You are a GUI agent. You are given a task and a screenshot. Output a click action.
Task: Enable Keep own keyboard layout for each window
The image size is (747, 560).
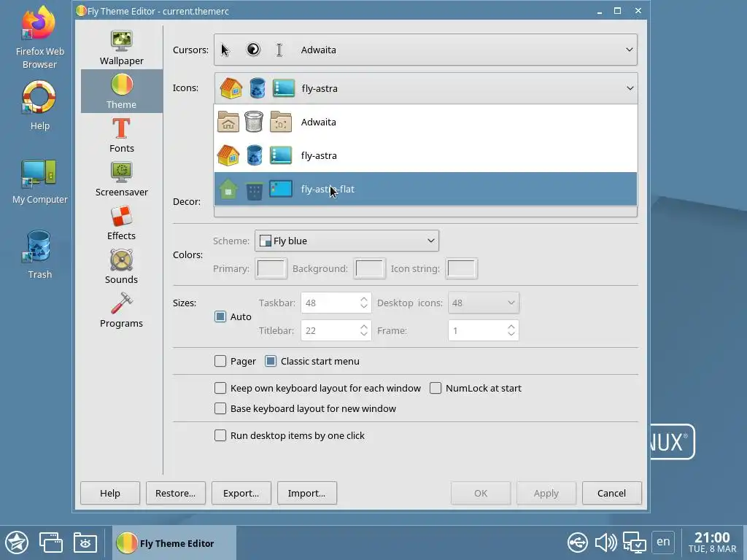(220, 388)
